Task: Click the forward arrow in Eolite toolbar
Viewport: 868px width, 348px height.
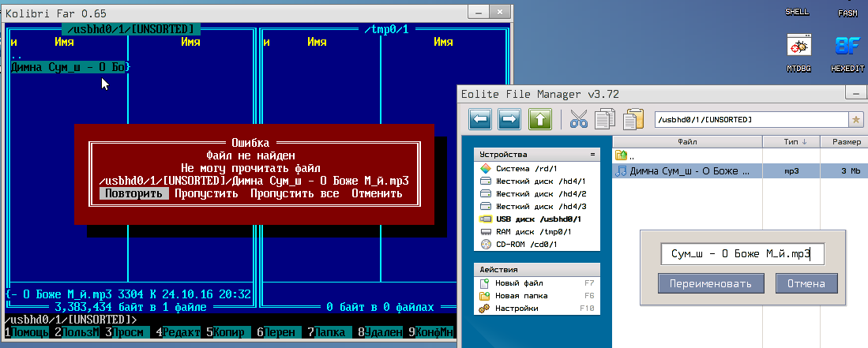Action: coord(509,119)
